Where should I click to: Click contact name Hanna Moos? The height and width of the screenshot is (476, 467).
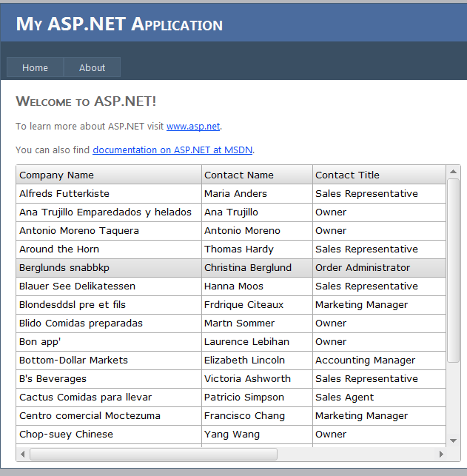click(257, 286)
